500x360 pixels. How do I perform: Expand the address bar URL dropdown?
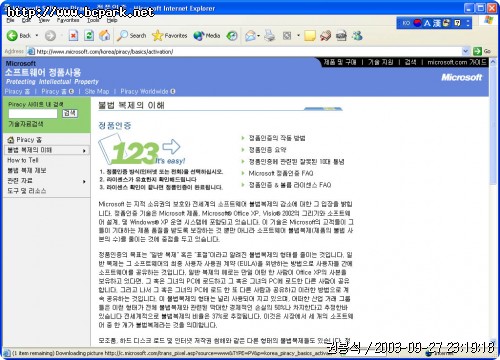pos(466,51)
